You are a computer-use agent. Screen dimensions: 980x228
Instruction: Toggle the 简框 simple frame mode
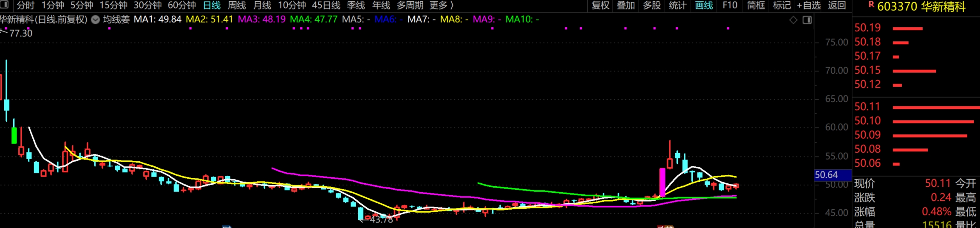(x=756, y=6)
